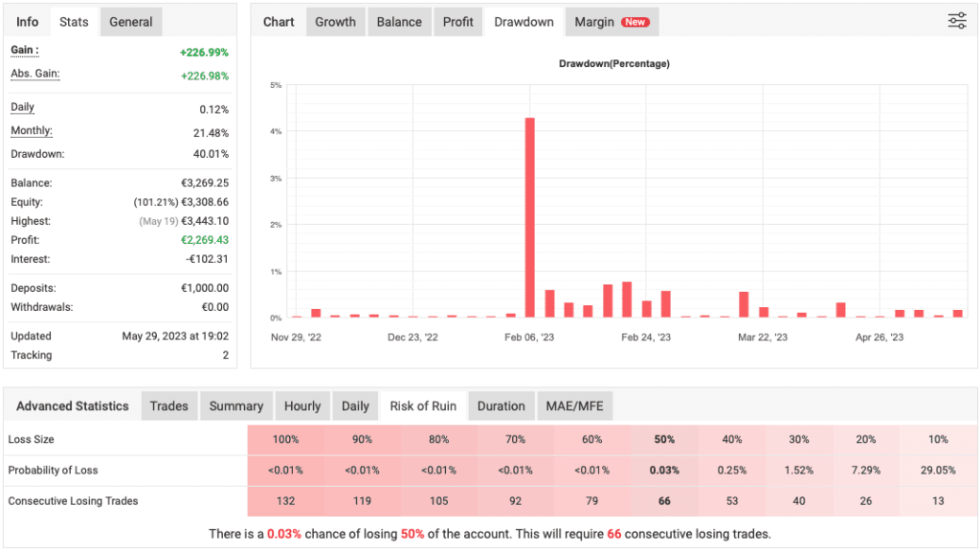Open the Duration tab
The image size is (980, 550).
[501, 406]
